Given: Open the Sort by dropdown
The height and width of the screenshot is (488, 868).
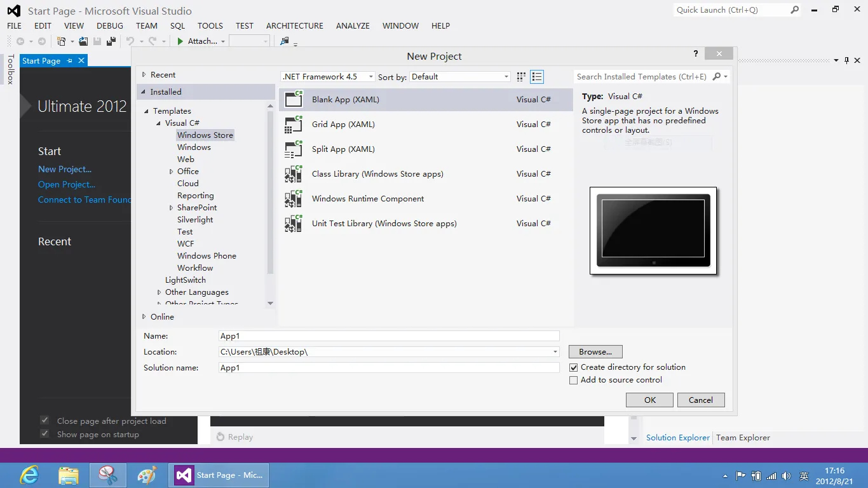Looking at the screenshot, I should 460,77.
